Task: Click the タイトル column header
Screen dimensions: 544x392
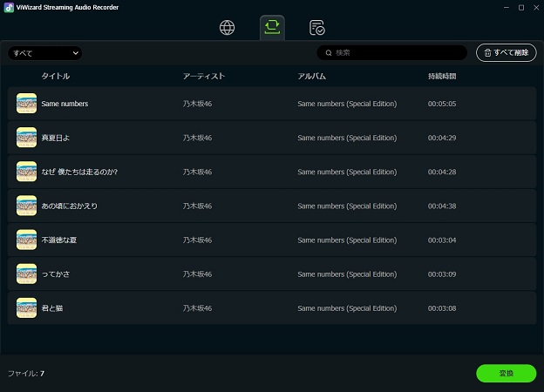Action: point(56,77)
